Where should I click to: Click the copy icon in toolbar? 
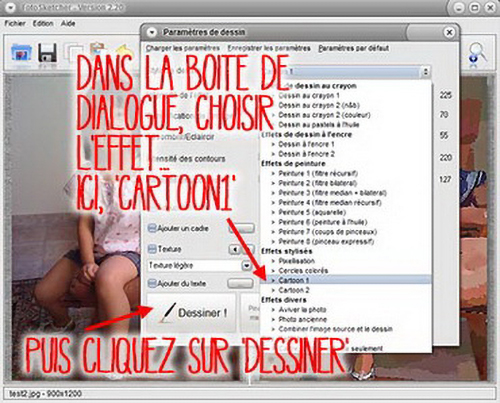click(x=73, y=53)
